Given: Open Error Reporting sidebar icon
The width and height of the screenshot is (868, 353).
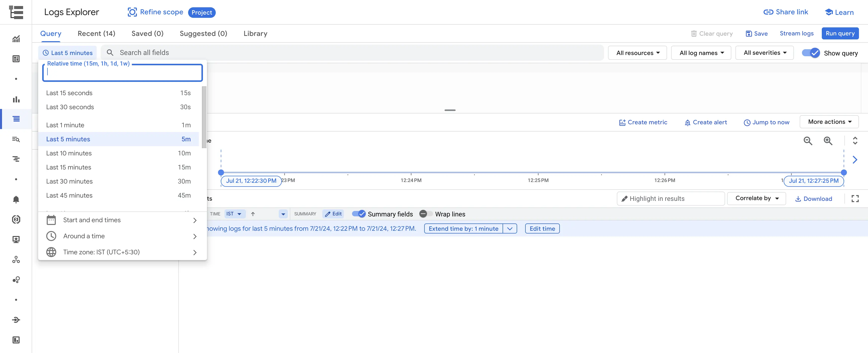Looking at the screenshot, I should coord(16,220).
